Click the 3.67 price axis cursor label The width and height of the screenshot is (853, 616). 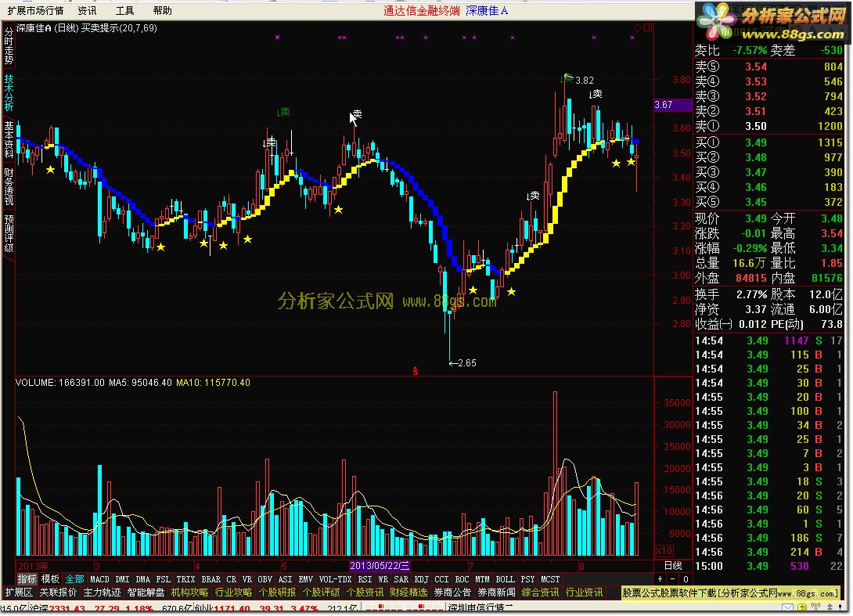pos(672,105)
